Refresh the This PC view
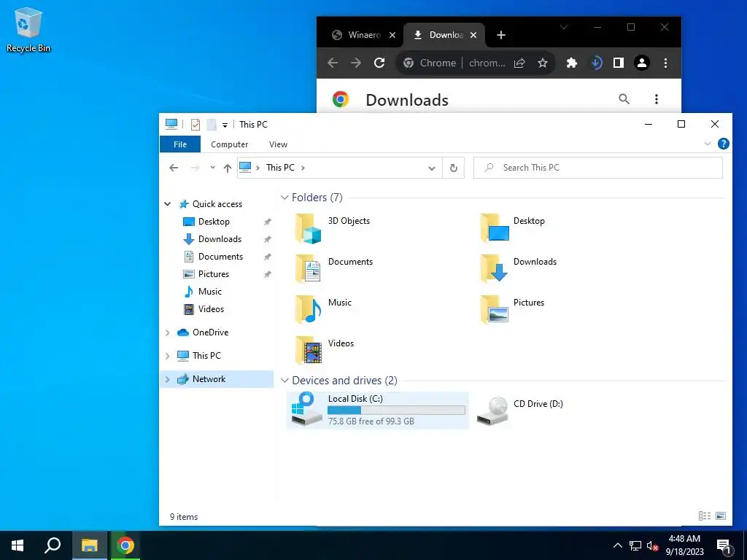 (x=454, y=168)
